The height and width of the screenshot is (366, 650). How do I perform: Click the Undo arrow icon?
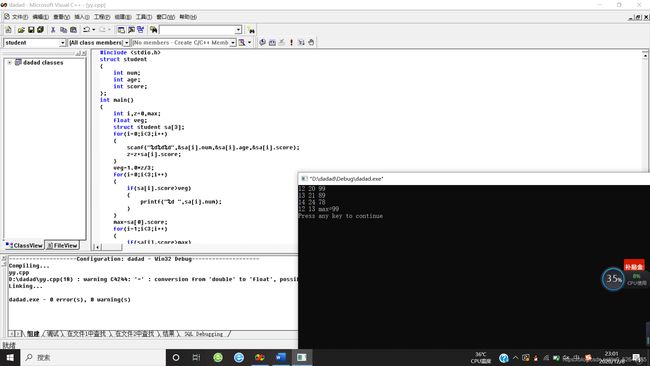(x=86, y=30)
